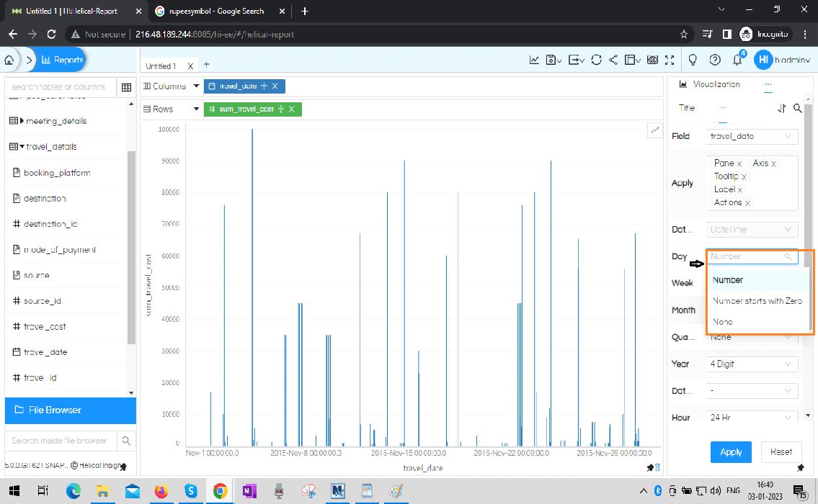Expand the Rows shelf dropdown arrow
This screenshot has width=818, height=504.
pyautogui.click(x=196, y=109)
